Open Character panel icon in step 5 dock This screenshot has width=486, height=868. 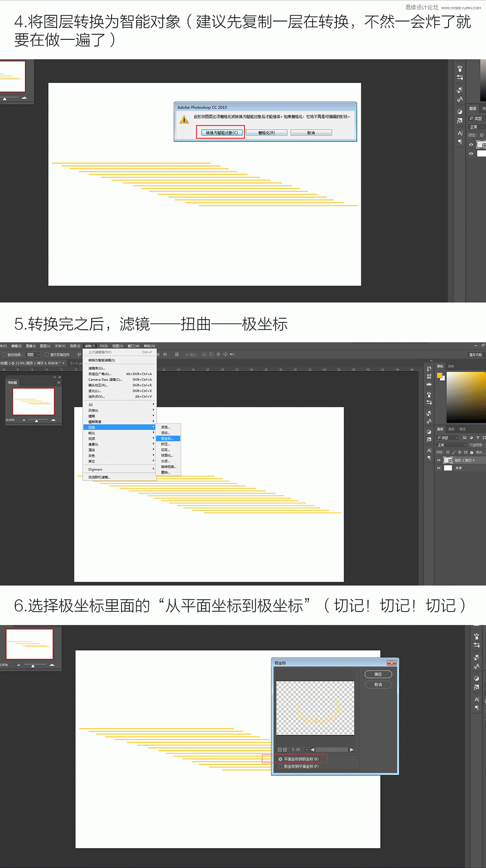(429, 450)
